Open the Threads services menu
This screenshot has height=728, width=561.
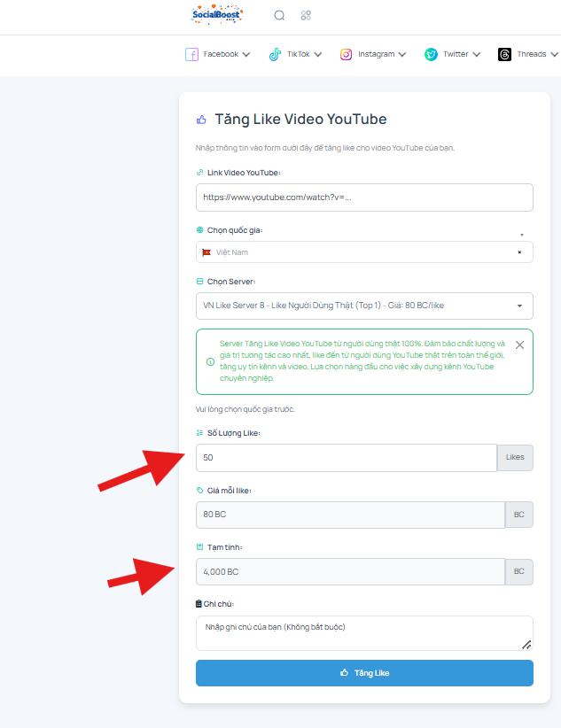click(x=528, y=54)
